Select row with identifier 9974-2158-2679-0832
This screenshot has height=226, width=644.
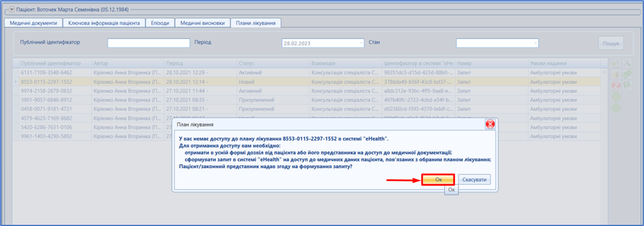pyautogui.click(x=306, y=91)
